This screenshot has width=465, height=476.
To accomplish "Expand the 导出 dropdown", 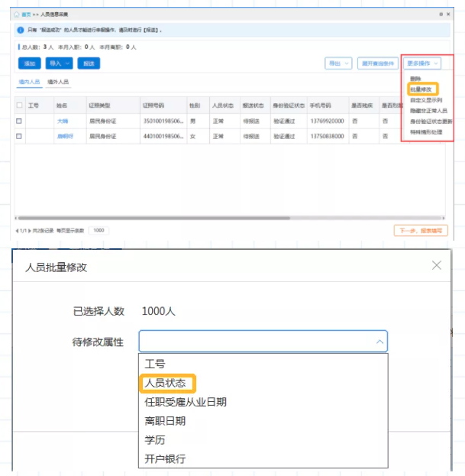I will [x=338, y=63].
